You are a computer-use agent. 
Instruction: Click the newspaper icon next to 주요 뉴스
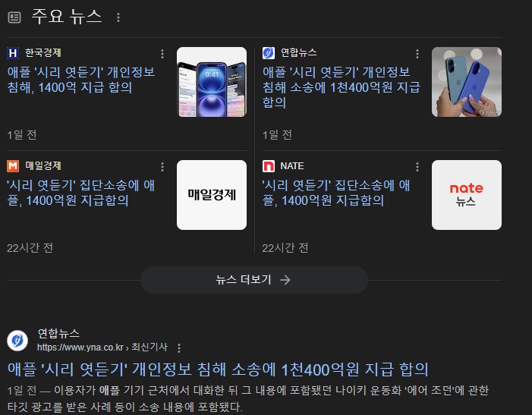point(14,17)
